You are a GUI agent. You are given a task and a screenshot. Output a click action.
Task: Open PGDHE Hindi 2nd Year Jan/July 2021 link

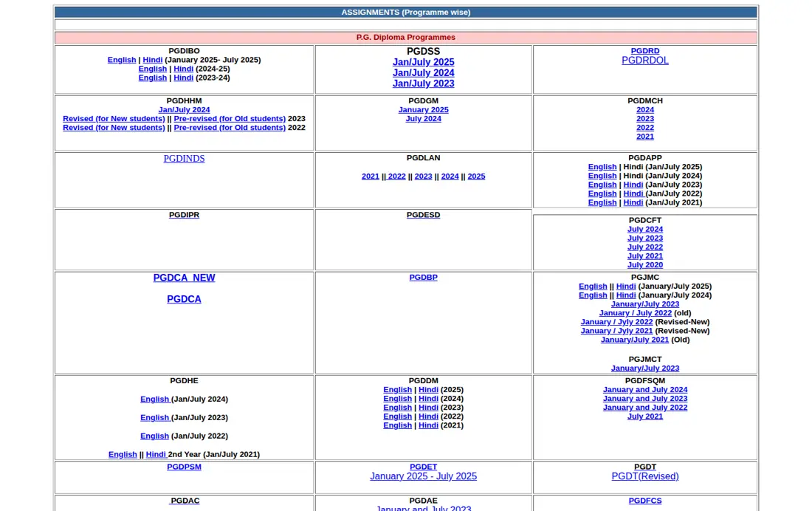click(x=156, y=455)
